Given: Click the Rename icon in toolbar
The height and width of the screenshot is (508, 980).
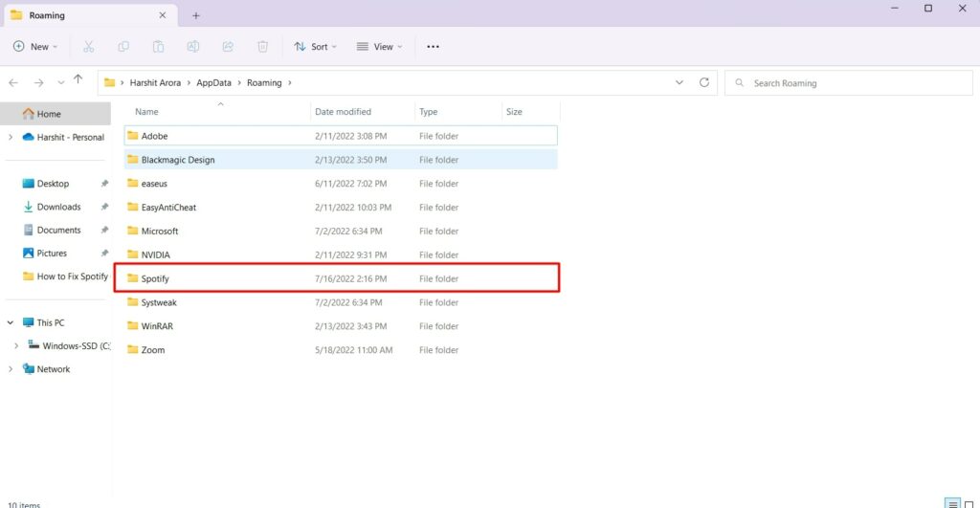Looking at the screenshot, I should pyautogui.click(x=193, y=46).
